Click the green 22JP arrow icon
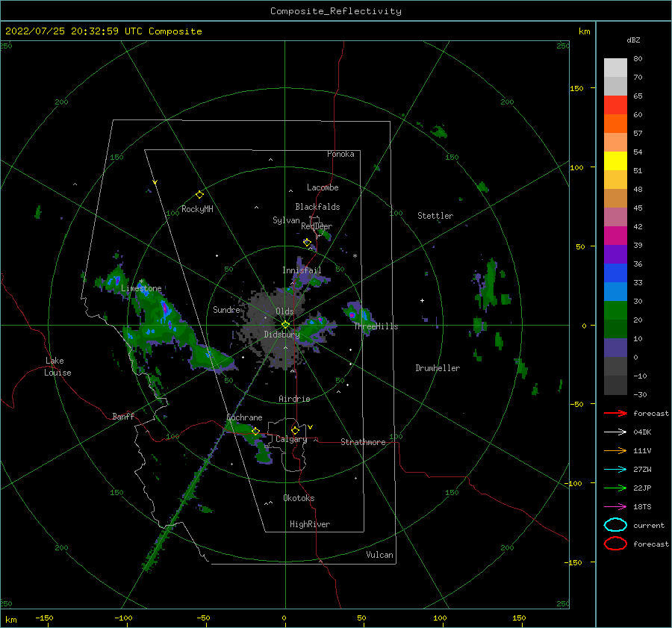Image resolution: width=672 pixels, height=628 pixels. (615, 488)
